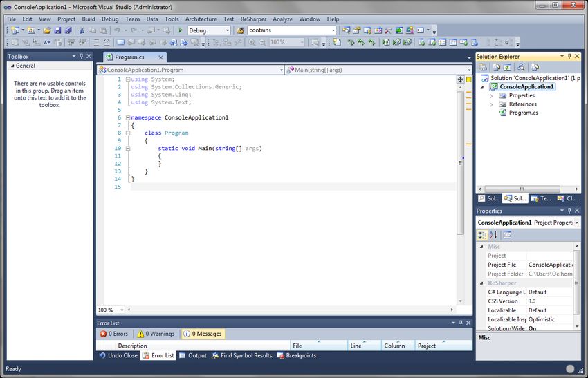Select the Program.cs editor tab
This screenshot has width=588, height=378.
[x=129, y=57]
